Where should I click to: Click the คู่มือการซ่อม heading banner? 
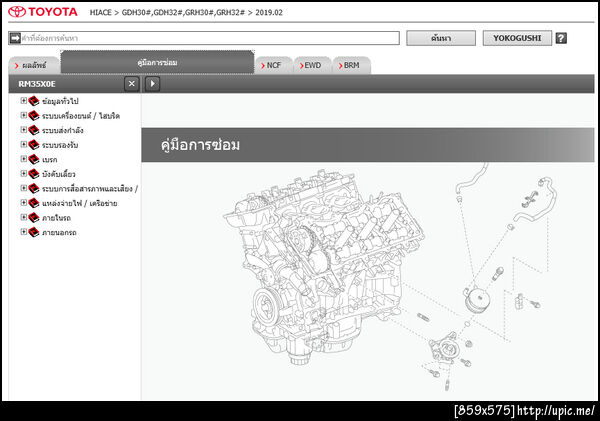(368, 145)
